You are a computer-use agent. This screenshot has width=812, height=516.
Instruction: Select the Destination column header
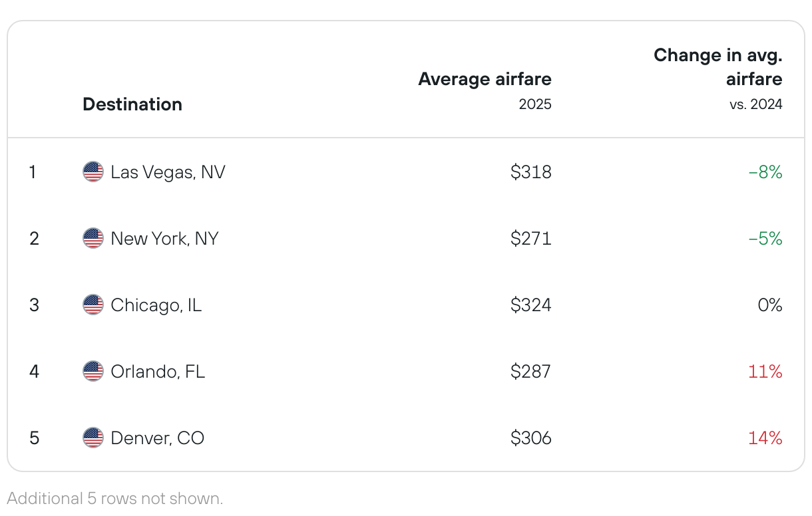[x=132, y=104]
